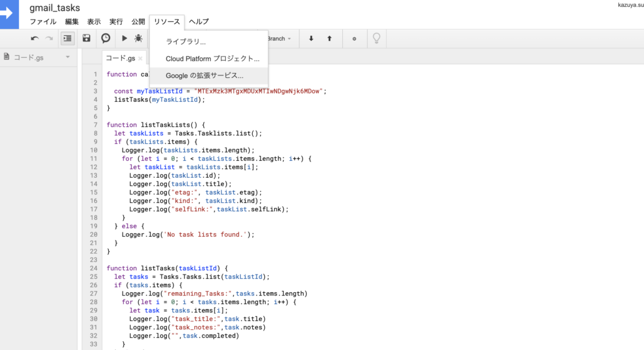Open the ヘルプ menu
This screenshot has width=644, height=350.
199,21
